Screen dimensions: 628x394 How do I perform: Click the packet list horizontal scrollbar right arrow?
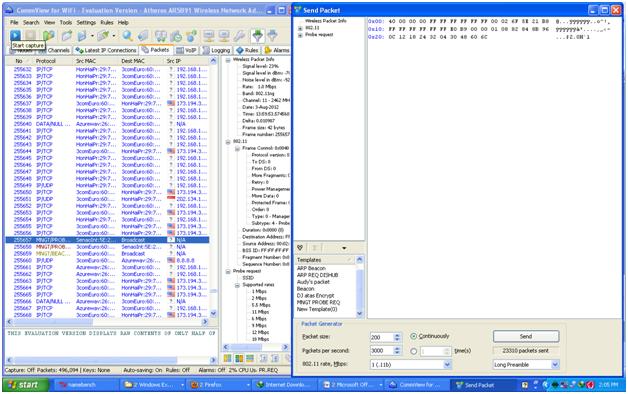205,322
